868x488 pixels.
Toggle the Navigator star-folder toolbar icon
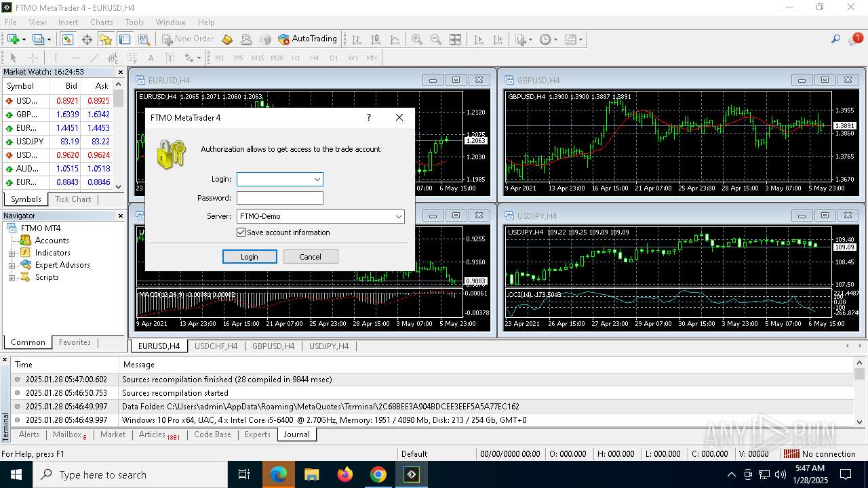[106, 39]
